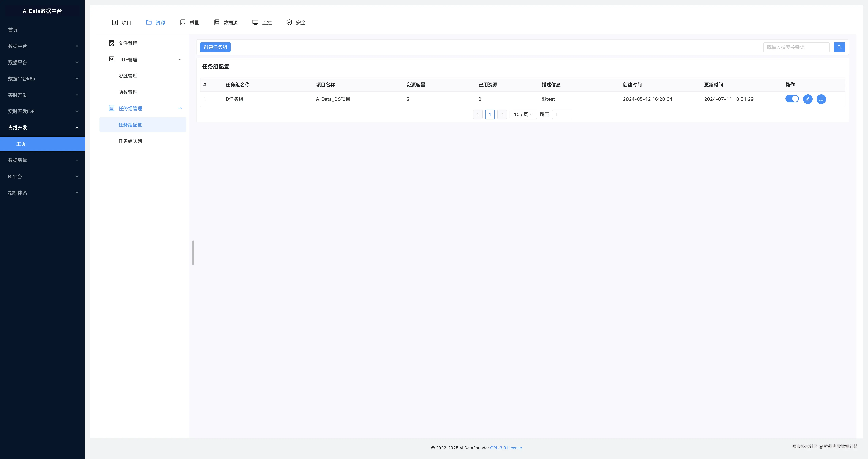Image resolution: width=868 pixels, height=459 pixels.
Task: Click the 安全 shield icon
Action: click(289, 22)
